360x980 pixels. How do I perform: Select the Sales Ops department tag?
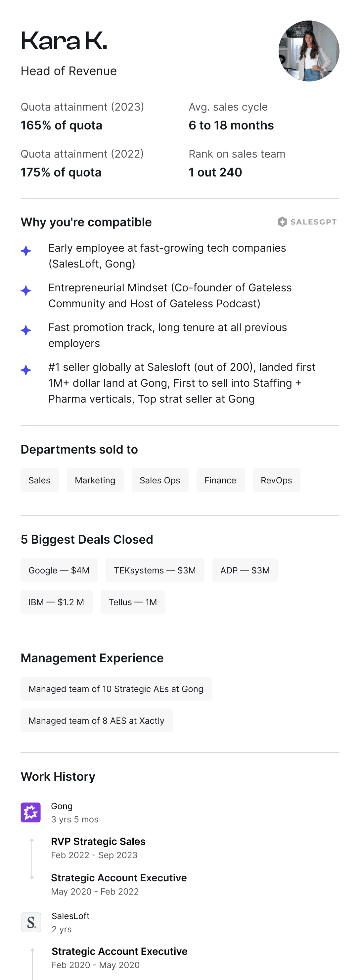click(160, 480)
